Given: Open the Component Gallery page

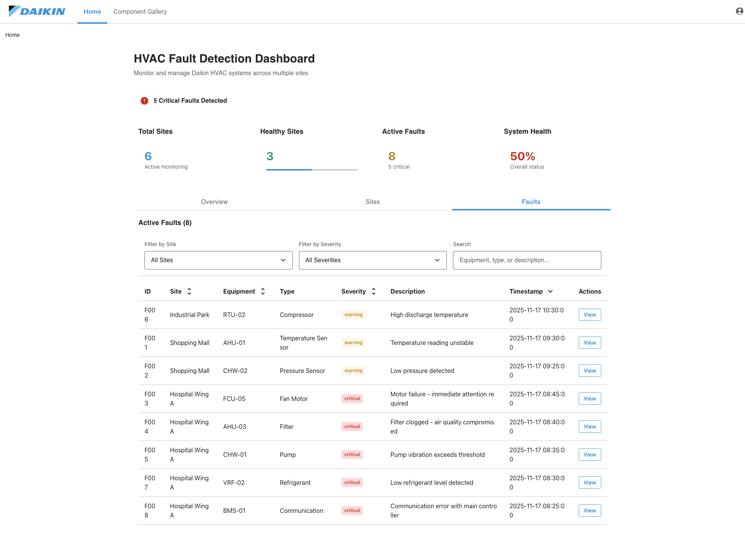Looking at the screenshot, I should (139, 11).
